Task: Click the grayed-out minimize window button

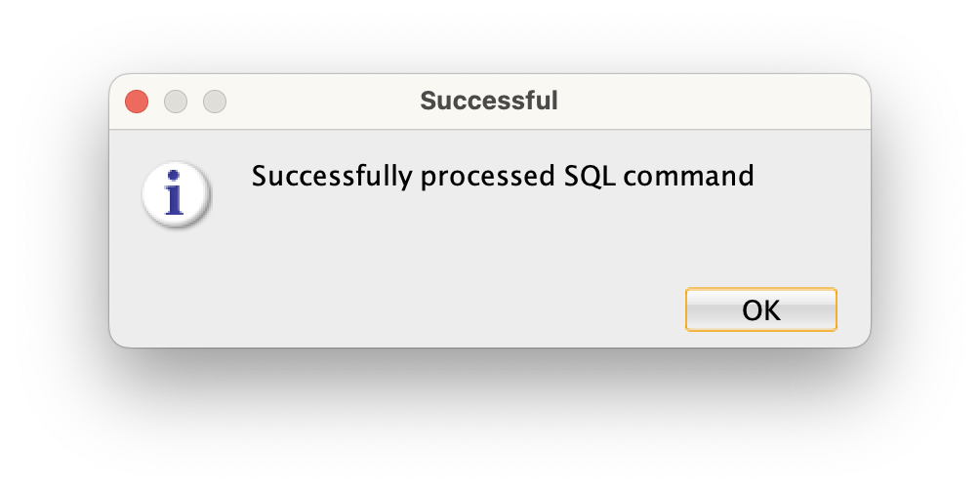Action: click(176, 101)
